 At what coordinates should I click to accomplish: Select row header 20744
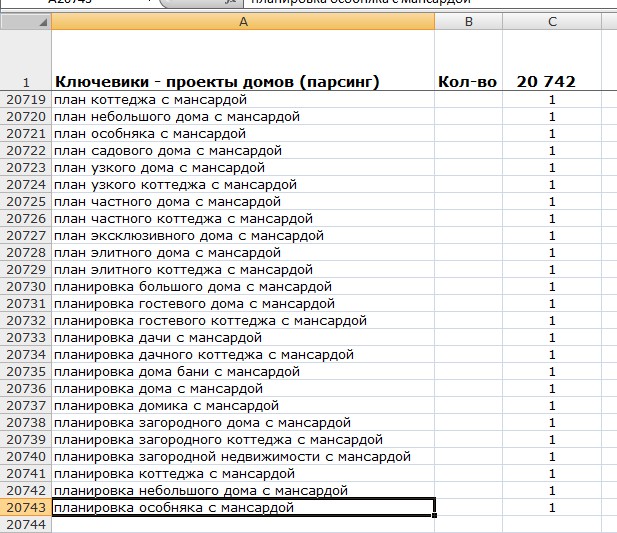click(x=26, y=524)
